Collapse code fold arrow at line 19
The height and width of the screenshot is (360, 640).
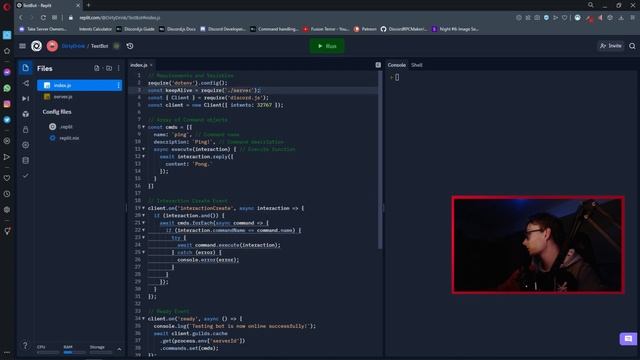(144, 208)
